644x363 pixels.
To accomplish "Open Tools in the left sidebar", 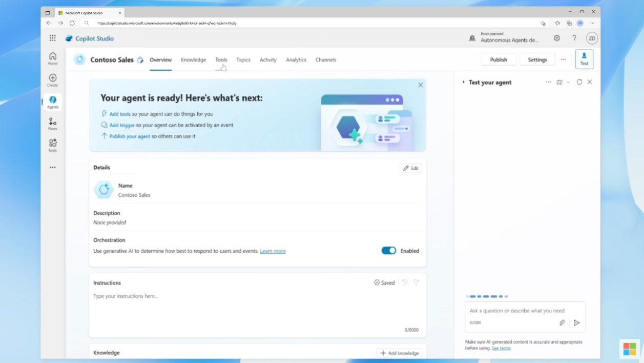I will tap(53, 146).
